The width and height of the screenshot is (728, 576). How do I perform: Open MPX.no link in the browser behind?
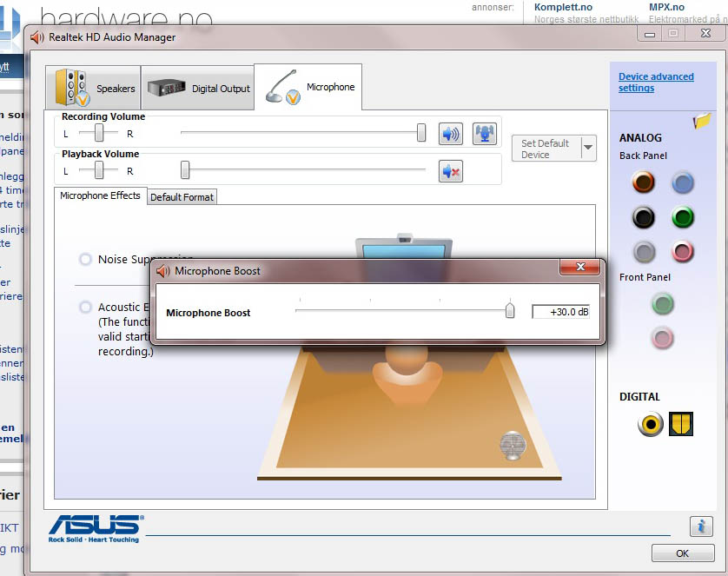(666, 7)
